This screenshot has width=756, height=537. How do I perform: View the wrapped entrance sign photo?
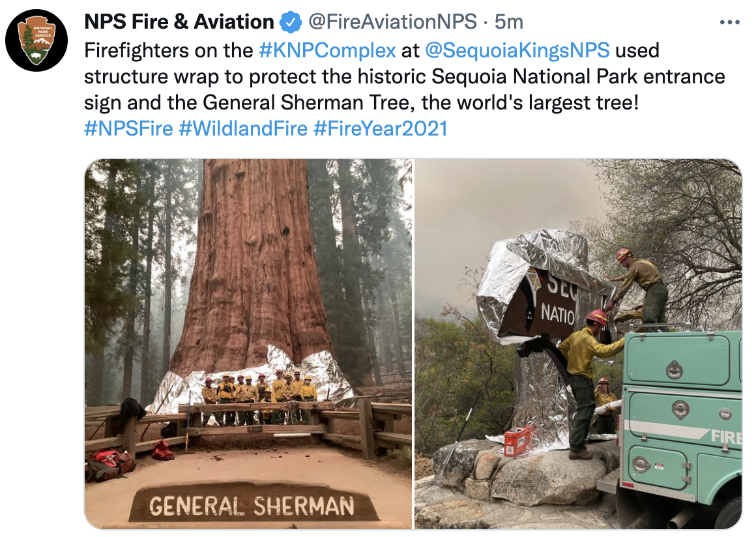tap(578, 344)
